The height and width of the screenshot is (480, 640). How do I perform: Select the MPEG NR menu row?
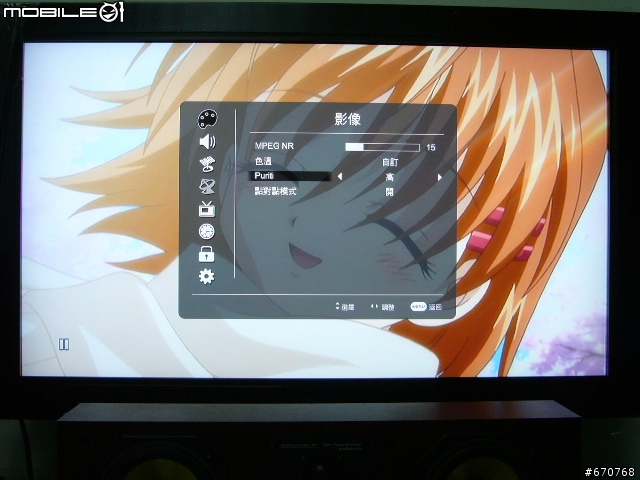[346, 147]
